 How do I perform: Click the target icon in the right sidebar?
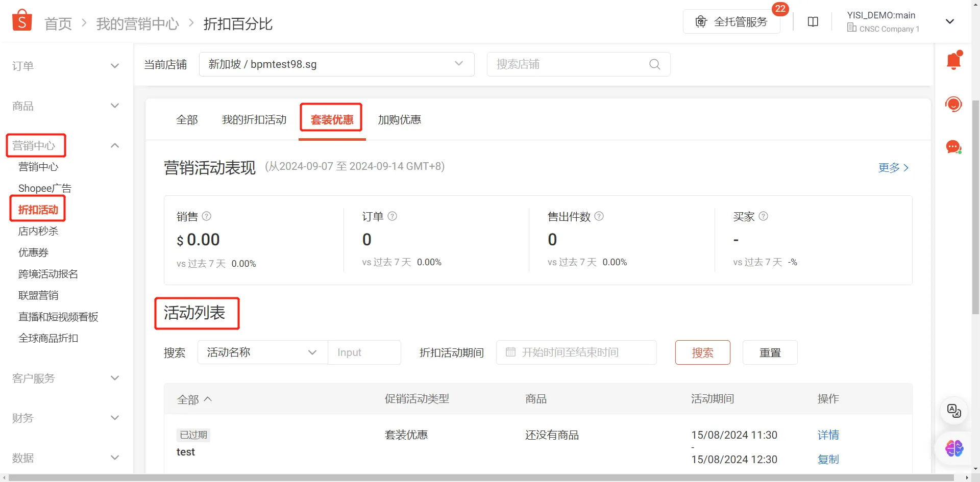tap(954, 104)
